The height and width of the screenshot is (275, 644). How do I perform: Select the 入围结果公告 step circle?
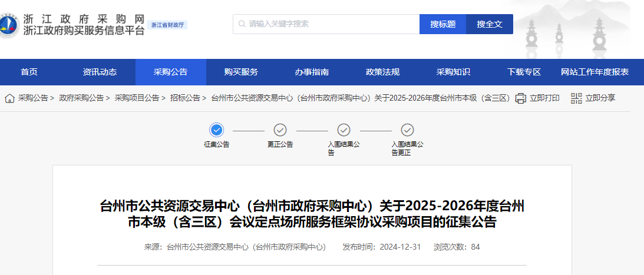344,130
